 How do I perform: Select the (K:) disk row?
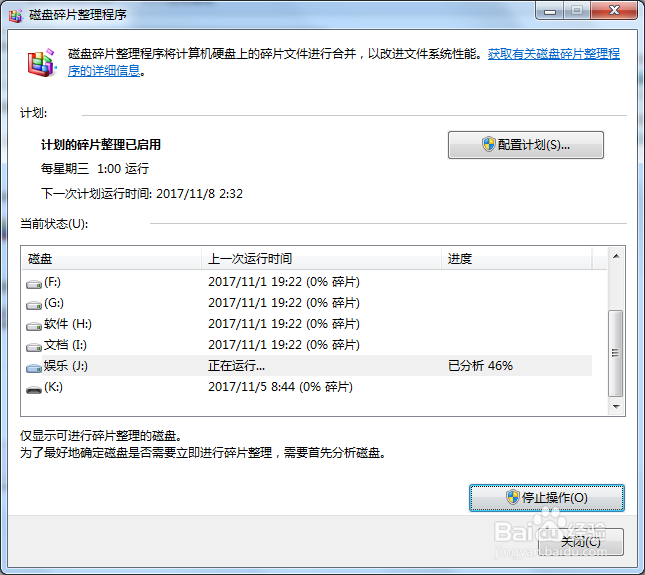(307, 387)
